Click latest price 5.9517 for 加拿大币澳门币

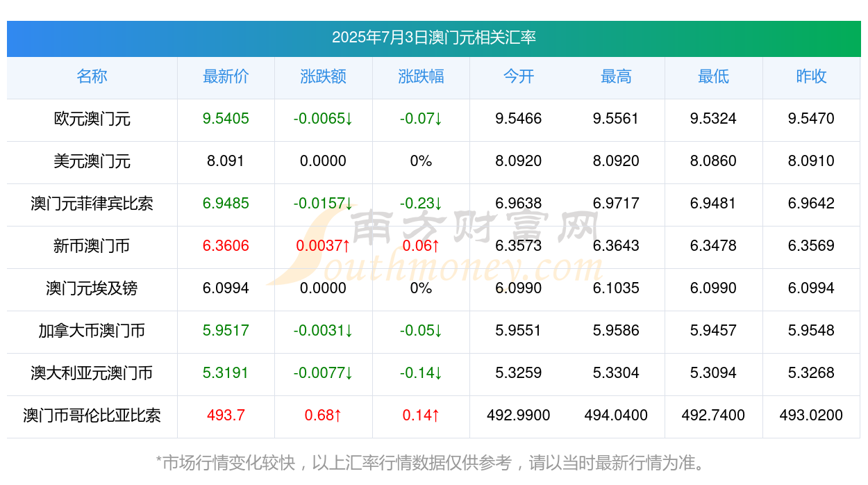coord(226,331)
